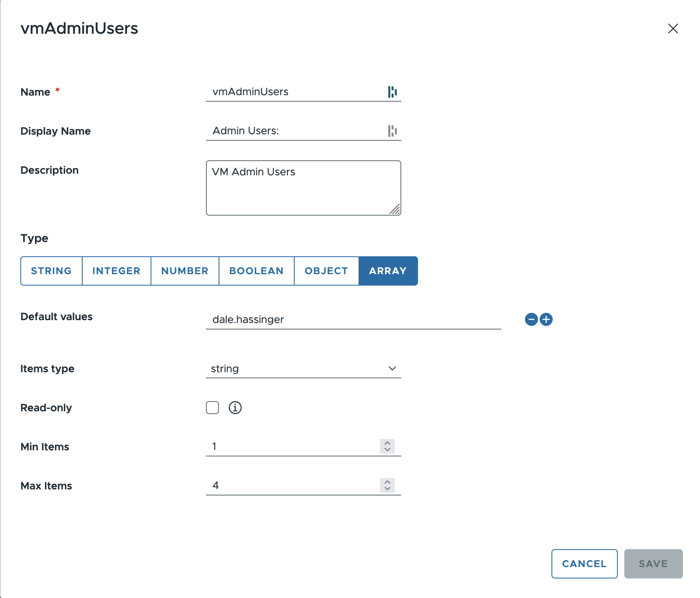Click the Min Items stepper arrows
The height and width of the screenshot is (598, 700).
tap(387, 446)
